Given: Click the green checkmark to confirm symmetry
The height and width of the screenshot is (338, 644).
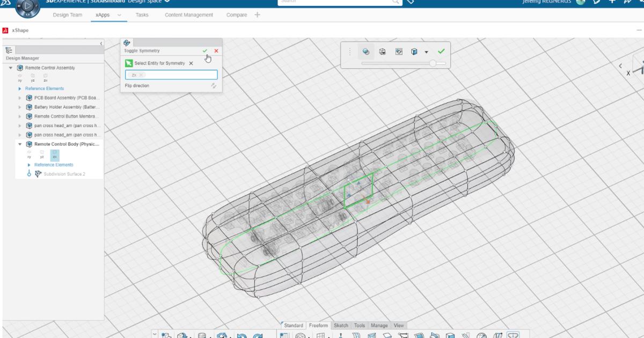Looking at the screenshot, I should [204, 51].
